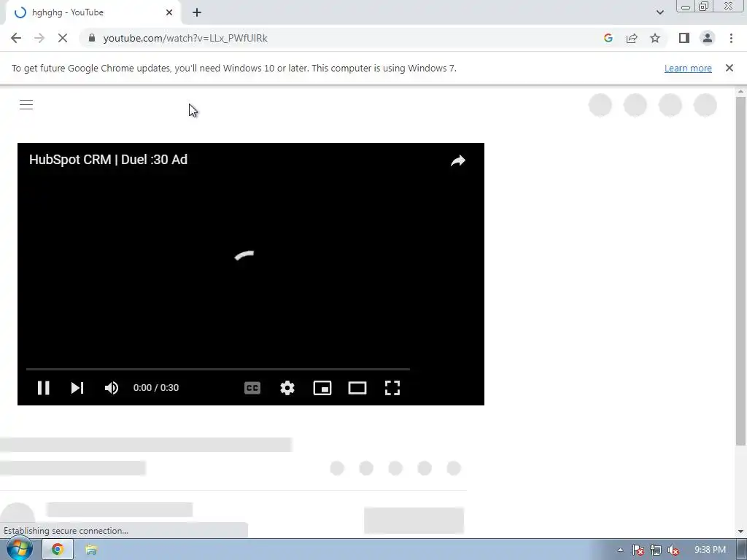The image size is (747, 560).
Task: Skip to next video
Action: [x=77, y=388]
